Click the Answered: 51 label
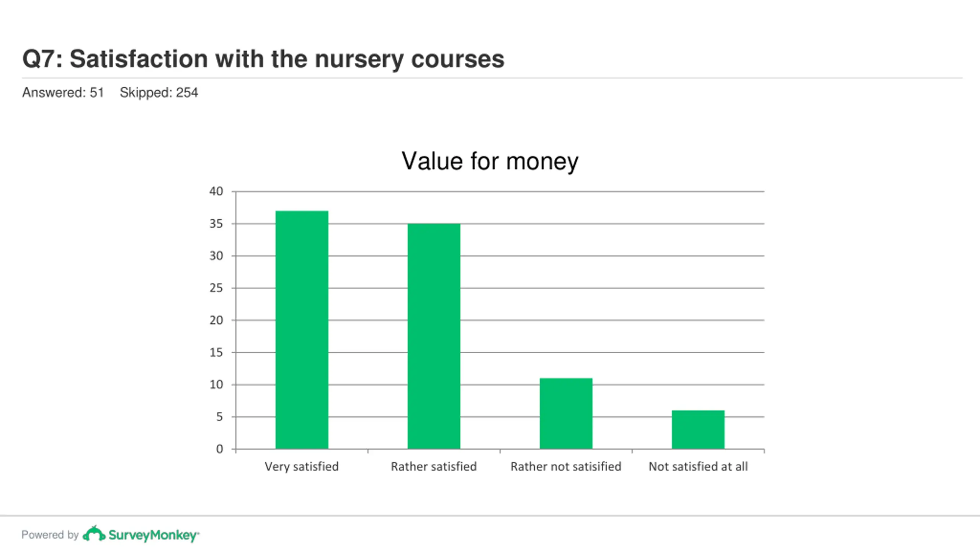 point(63,93)
